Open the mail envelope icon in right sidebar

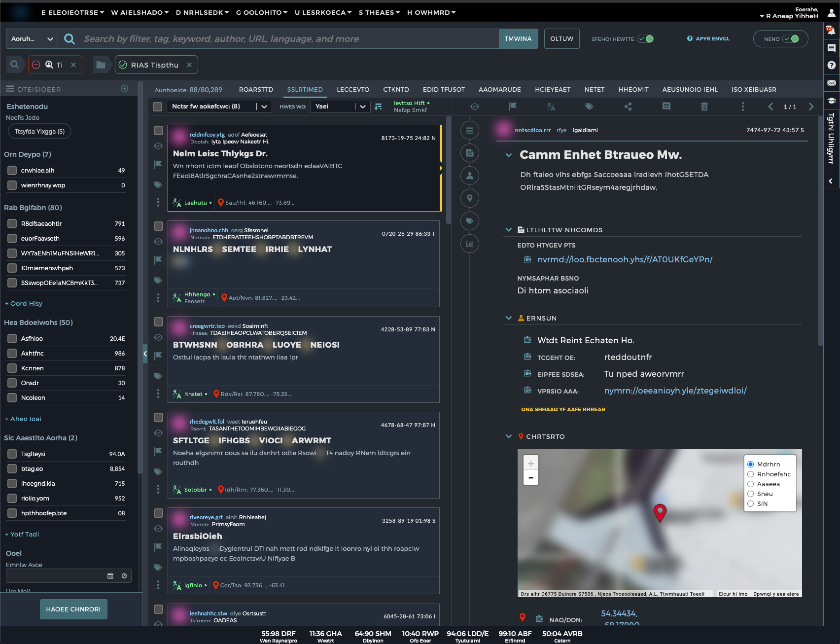831,83
